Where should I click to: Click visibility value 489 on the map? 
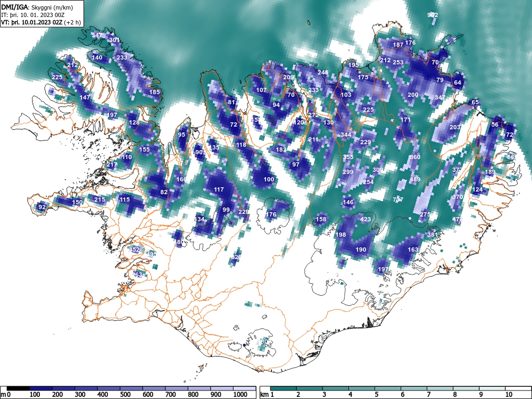point(415,179)
